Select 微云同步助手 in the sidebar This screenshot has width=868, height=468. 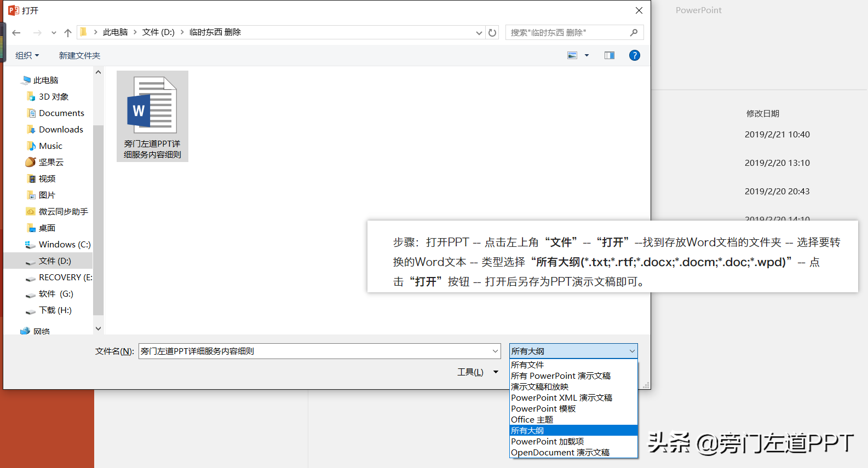pyautogui.click(x=63, y=211)
